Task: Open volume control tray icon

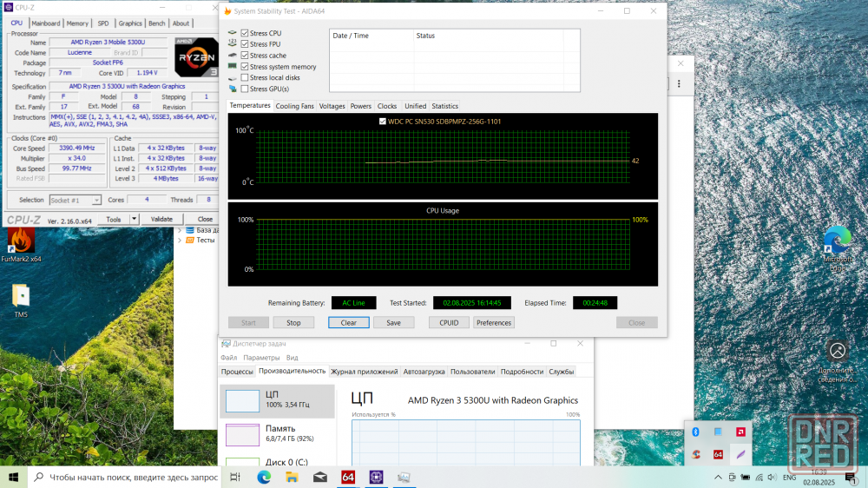Action: point(773,477)
